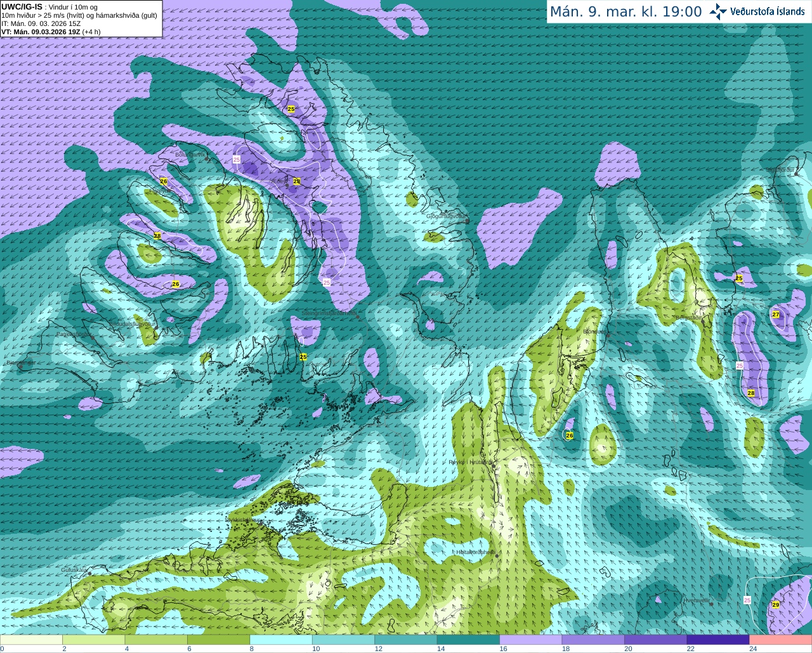The height and width of the screenshot is (653, 812).
Task: Click the 'IT: Mán. 09. 03. 2026 15Z' line
Action: [x=41, y=23]
